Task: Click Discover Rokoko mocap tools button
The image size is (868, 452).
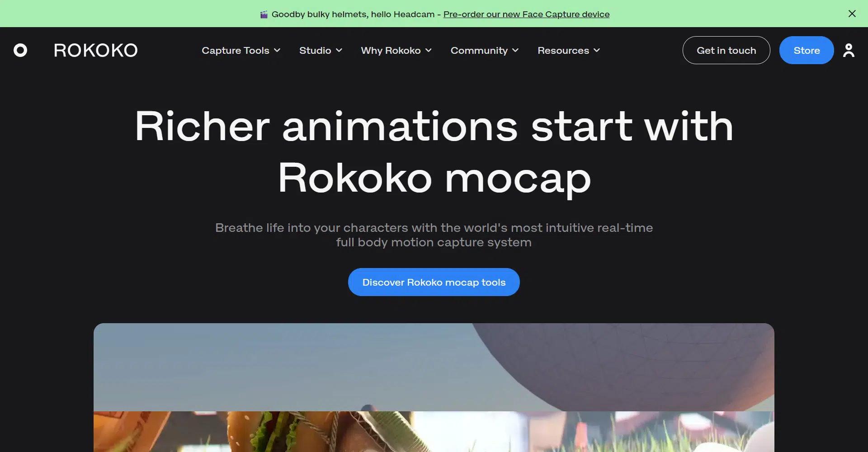Action: [434, 282]
